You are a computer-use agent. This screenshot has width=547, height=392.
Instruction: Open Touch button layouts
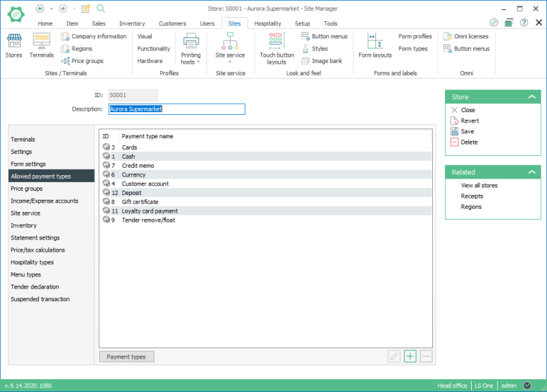(277, 49)
